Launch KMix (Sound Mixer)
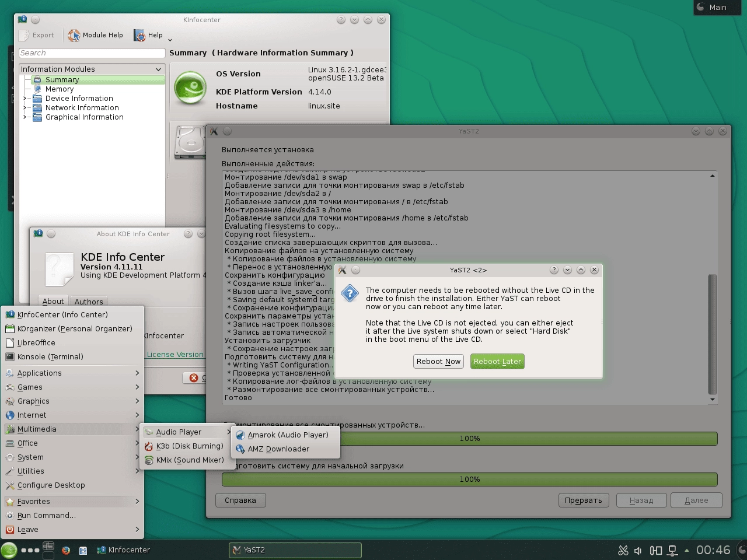 point(187,460)
